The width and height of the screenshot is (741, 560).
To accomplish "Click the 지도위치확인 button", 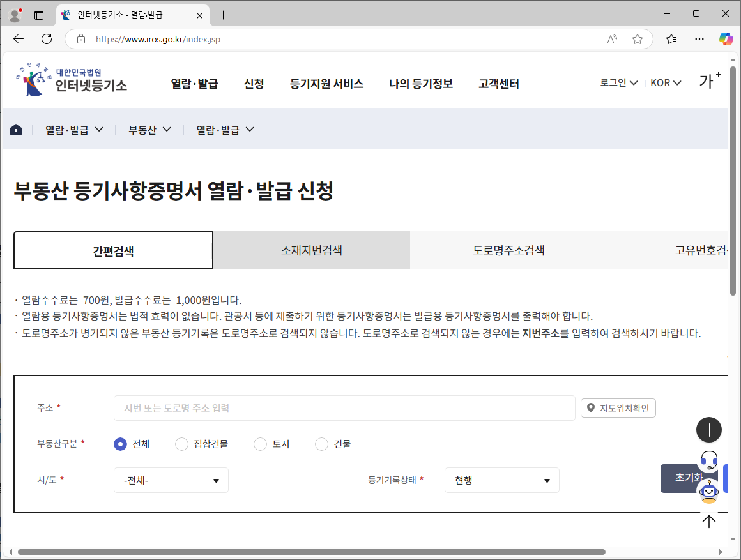I will [x=618, y=407].
